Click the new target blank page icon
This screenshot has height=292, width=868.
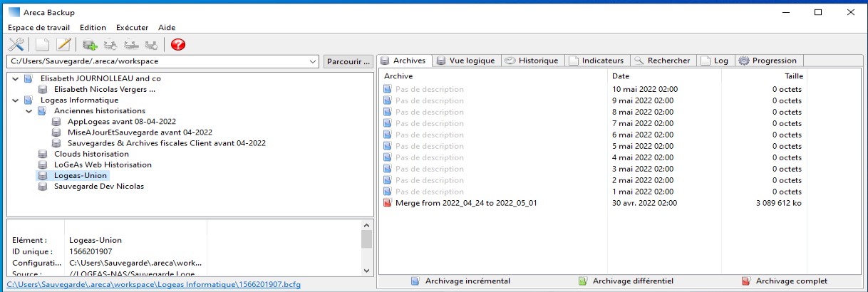(43, 45)
